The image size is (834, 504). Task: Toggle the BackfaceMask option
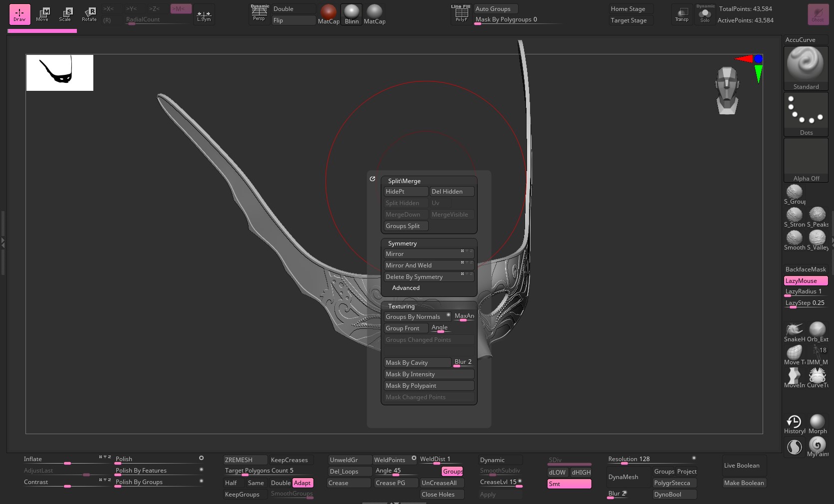point(806,269)
